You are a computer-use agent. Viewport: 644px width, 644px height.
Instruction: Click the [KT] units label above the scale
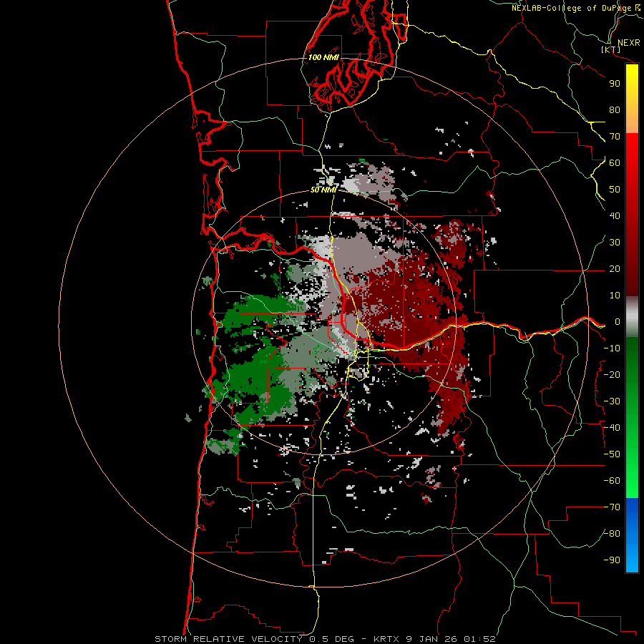(x=611, y=49)
